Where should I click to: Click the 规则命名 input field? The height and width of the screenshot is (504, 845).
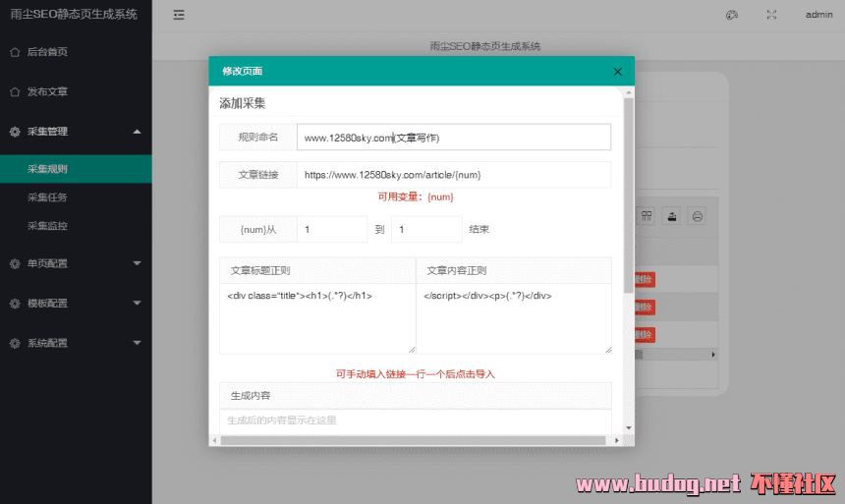pos(453,138)
